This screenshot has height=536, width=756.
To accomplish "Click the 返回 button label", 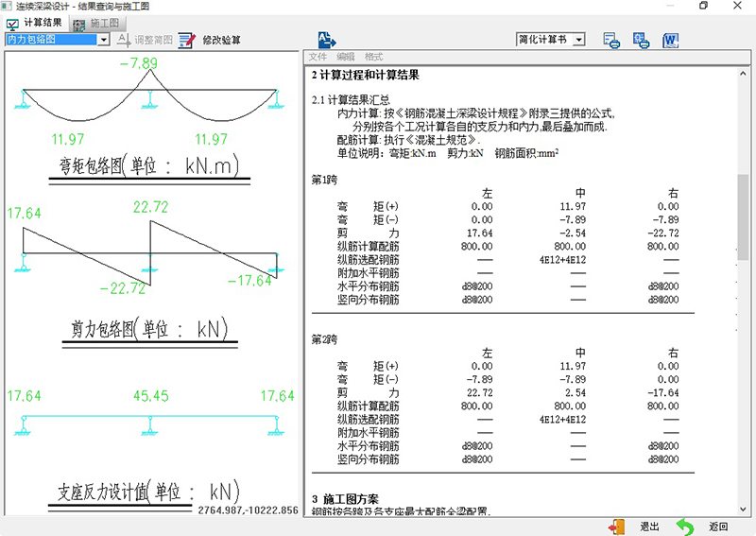I will (x=718, y=527).
